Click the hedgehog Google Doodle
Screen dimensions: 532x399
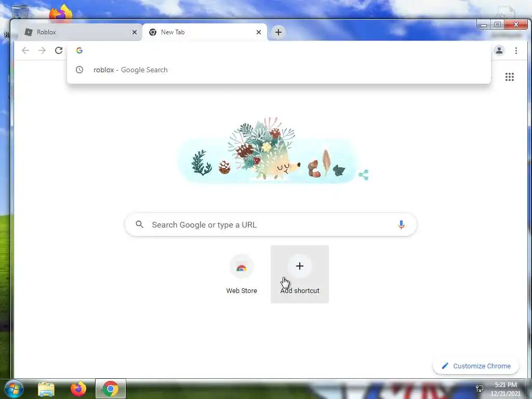[268, 150]
